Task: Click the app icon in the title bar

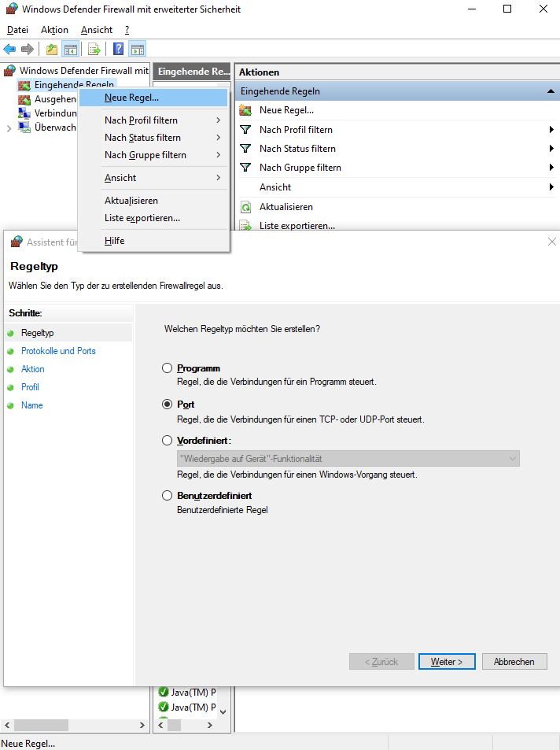Action: coord(12,9)
